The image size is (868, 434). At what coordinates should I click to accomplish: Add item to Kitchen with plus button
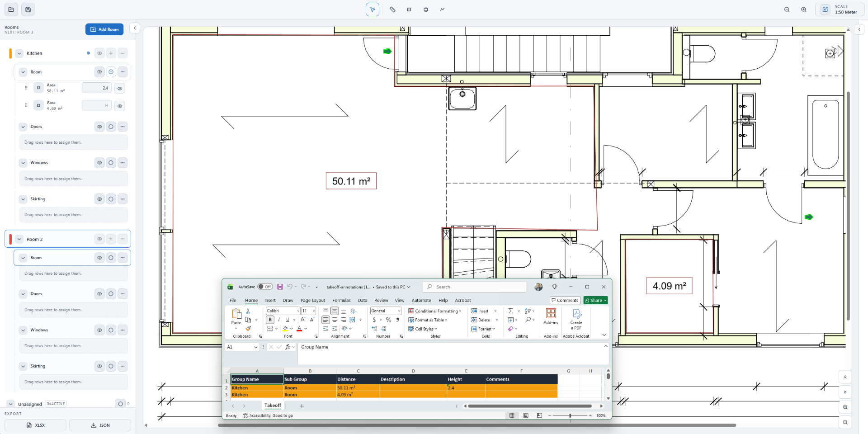point(111,53)
